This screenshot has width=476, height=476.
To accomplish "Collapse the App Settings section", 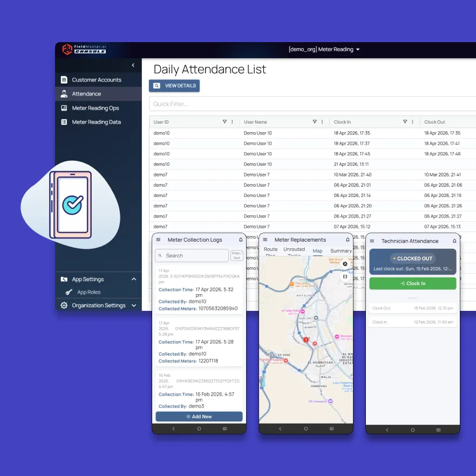I will point(134,279).
